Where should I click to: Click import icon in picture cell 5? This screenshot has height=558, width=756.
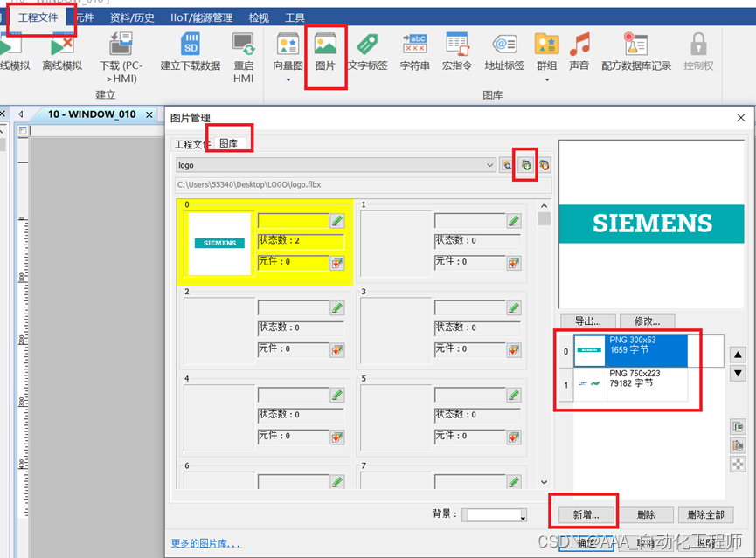click(514, 437)
